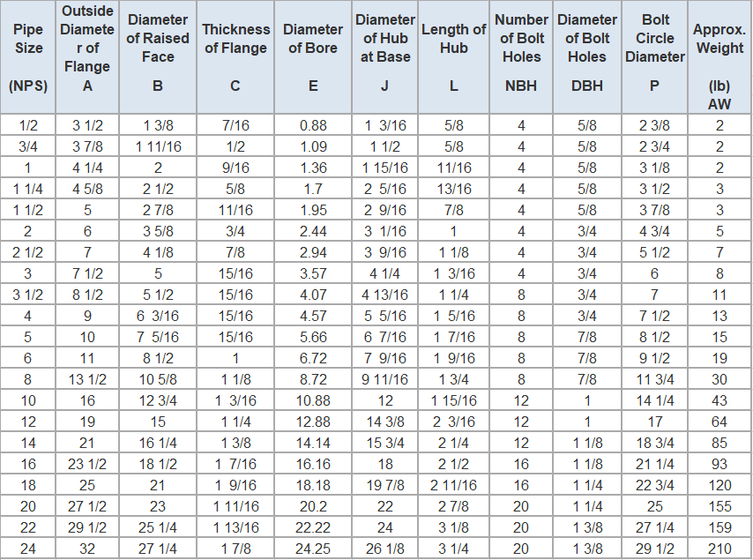
Task: Click bore diameter value 8.72
Action: pos(313,379)
